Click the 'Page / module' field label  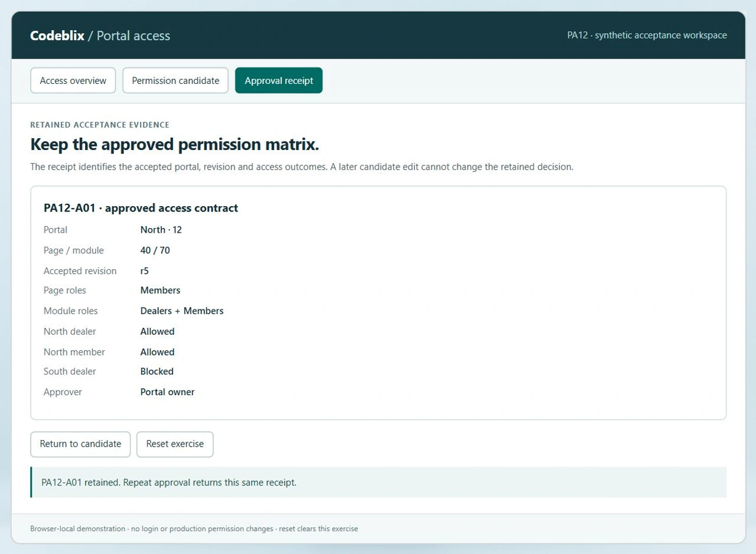[x=74, y=250]
